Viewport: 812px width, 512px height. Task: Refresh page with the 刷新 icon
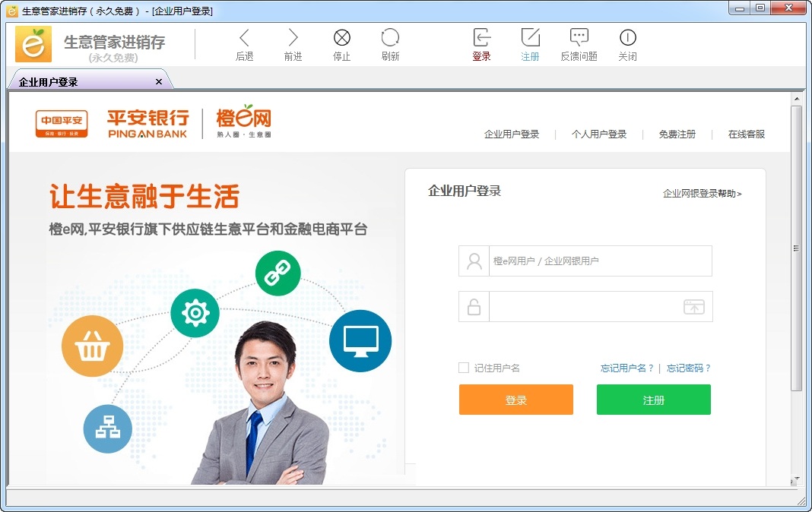[x=390, y=38]
